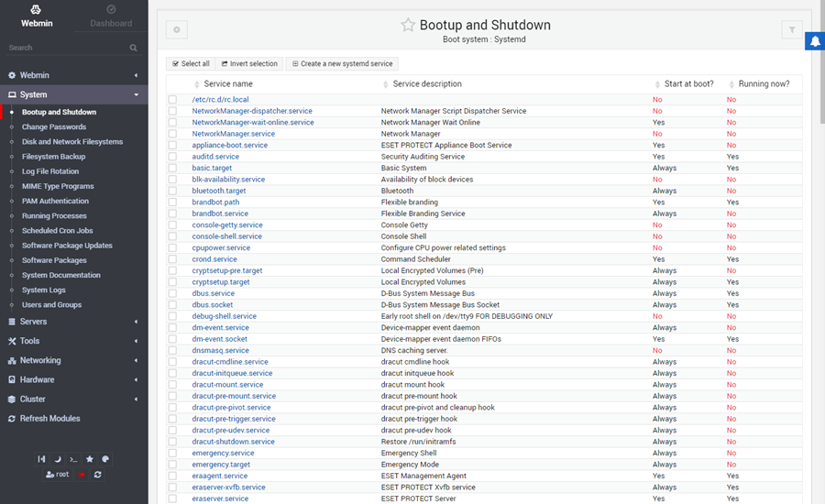Check the dbus.service checkbox
This screenshot has height=504, width=825.
[172, 293]
